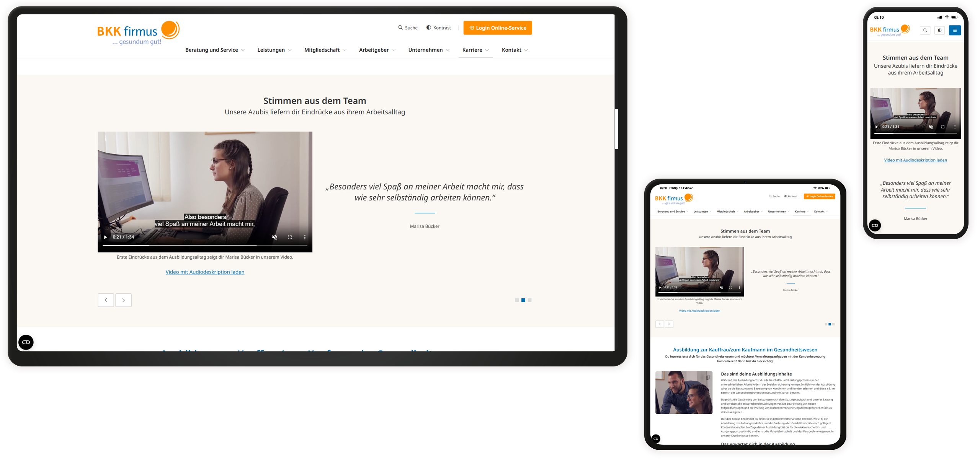The image size is (980, 459).
Task: Click the orange Login Online-Service button
Action: [498, 28]
